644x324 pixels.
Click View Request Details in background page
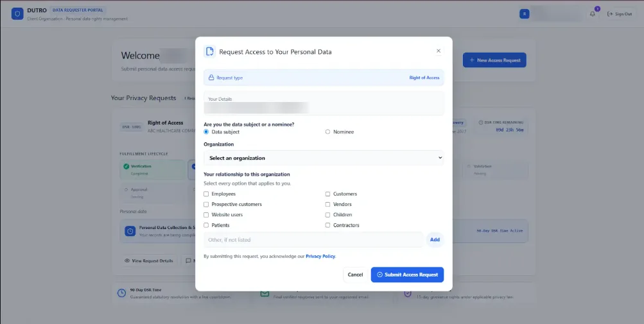pyautogui.click(x=149, y=260)
